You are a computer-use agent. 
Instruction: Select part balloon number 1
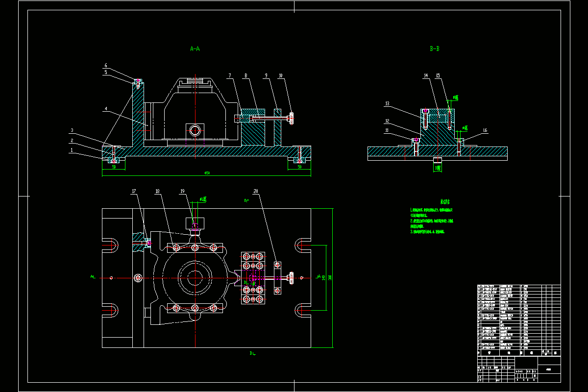tap(71, 150)
